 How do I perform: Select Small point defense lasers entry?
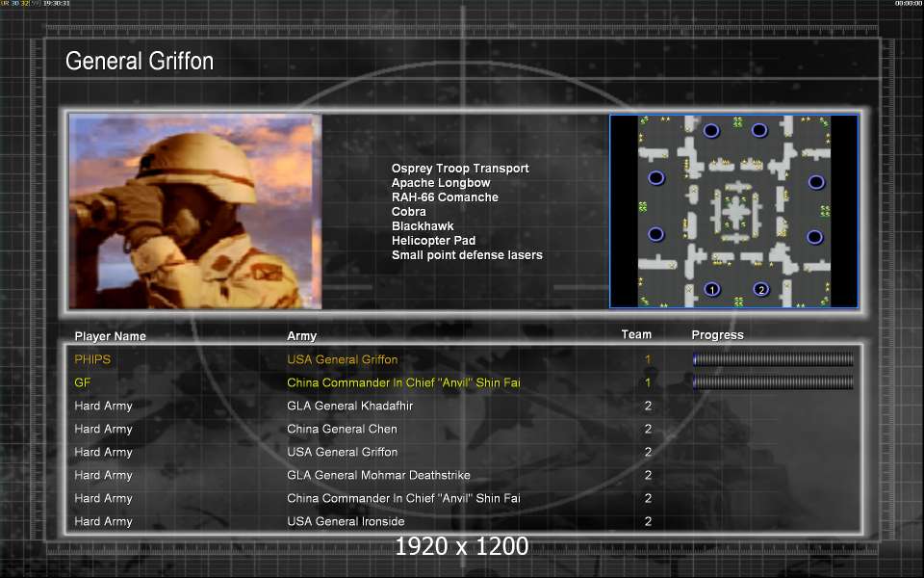pos(467,254)
